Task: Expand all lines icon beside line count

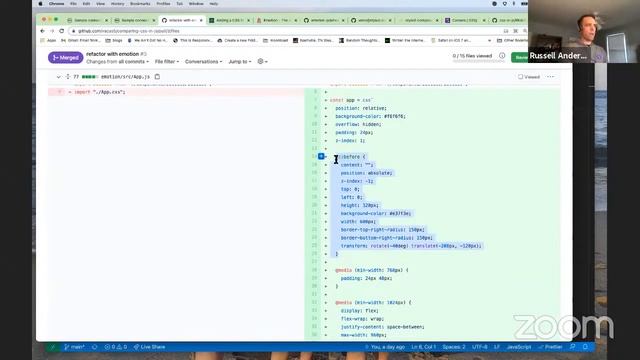Action: [68, 77]
